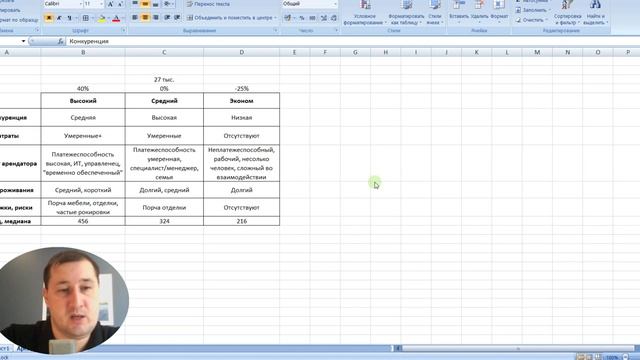Click Формат cells button
The image size is (640, 360).
coord(499,12)
